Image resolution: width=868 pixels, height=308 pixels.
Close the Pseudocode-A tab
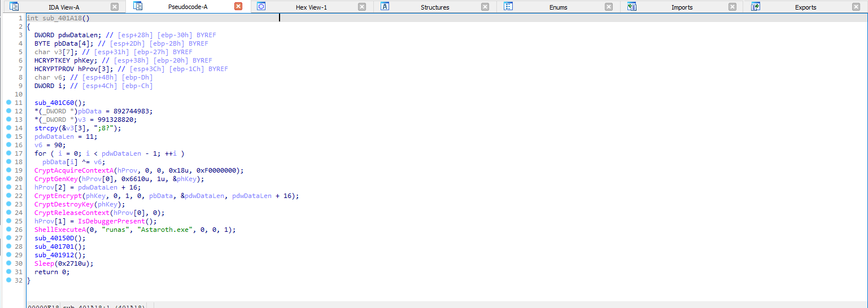pos(238,7)
